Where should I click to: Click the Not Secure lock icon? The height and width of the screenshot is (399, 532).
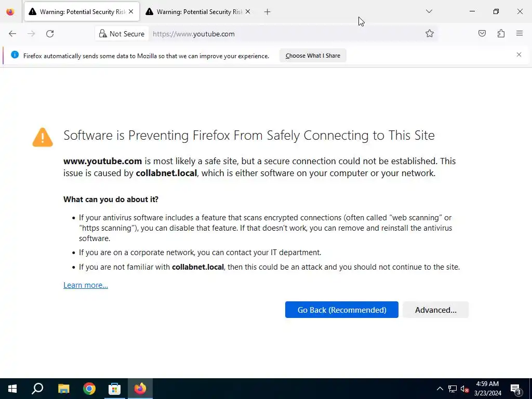pos(103,34)
